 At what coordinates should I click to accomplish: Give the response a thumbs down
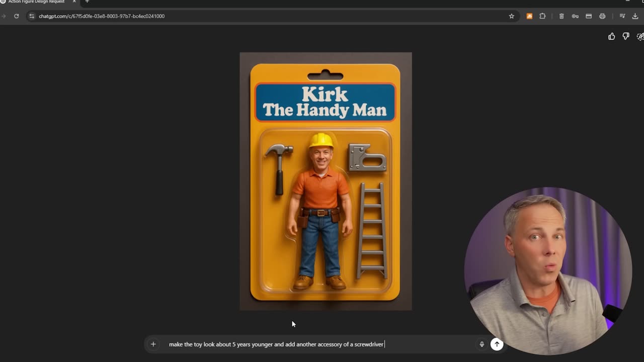626,36
